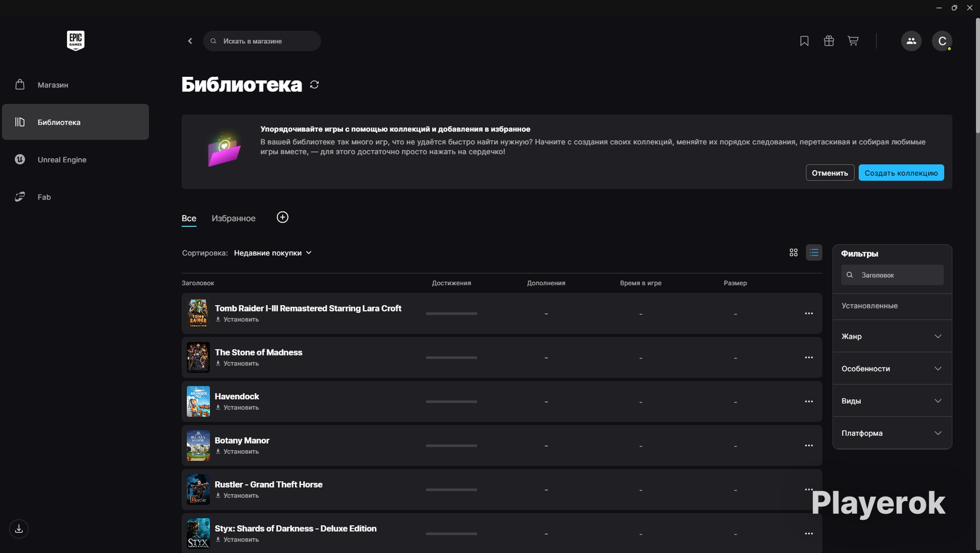Open Fab in sidebar
This screenshot has width=980, height=553.
[x=76, y=197]
